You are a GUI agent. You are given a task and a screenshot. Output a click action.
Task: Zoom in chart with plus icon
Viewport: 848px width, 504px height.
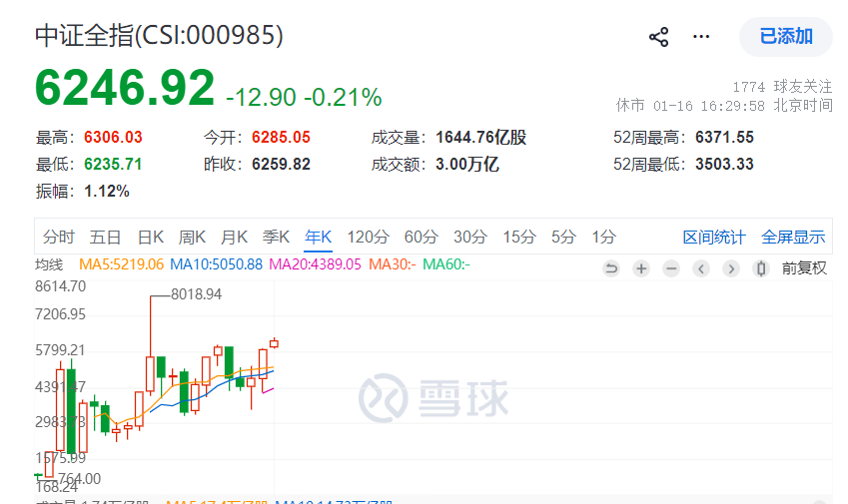(641, 268)
